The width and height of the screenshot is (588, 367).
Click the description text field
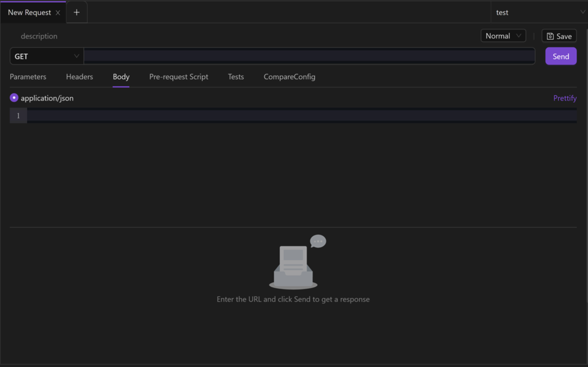click(39, 36)
